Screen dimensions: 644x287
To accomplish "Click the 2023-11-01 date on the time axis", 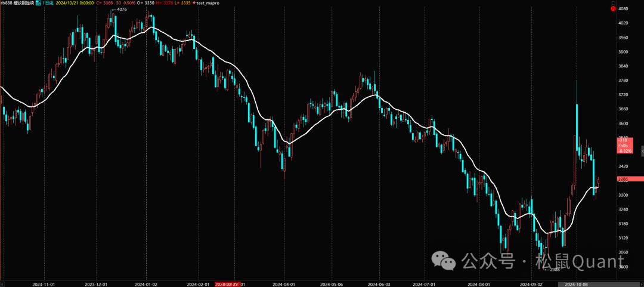I will 45,284.
